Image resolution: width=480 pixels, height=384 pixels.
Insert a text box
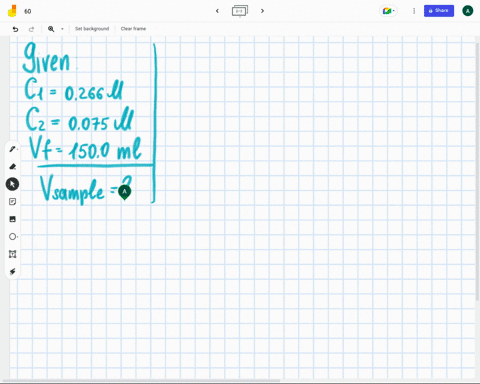[13, 254]
